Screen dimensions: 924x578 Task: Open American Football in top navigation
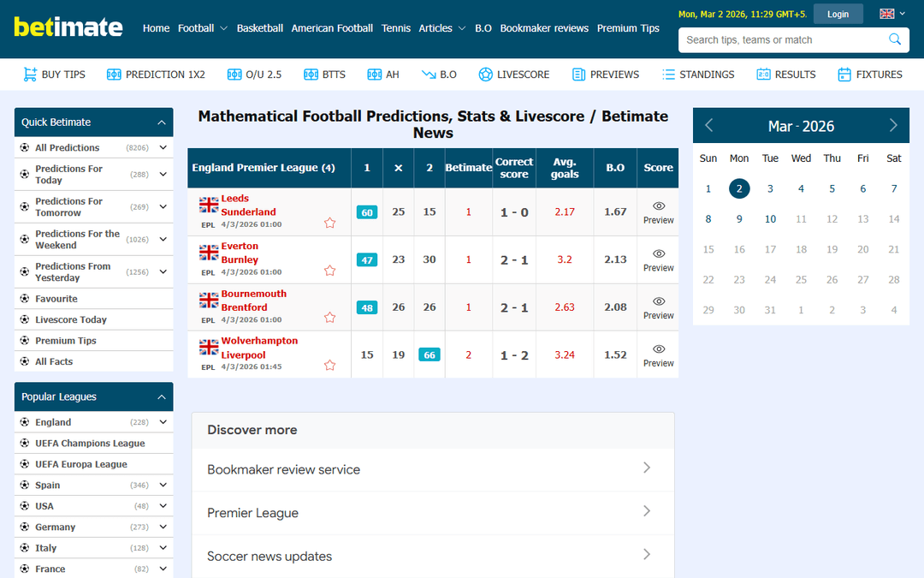click(x=332, y=27)
